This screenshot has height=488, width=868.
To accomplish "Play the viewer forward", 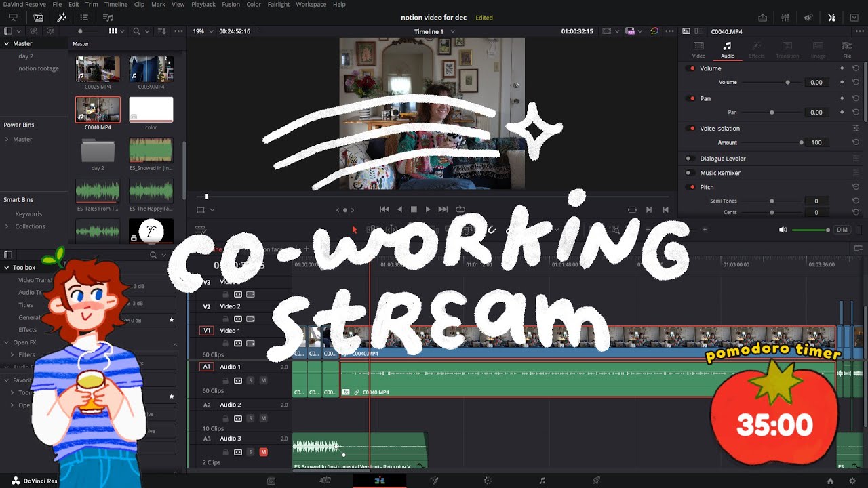I will coord(428,210).
